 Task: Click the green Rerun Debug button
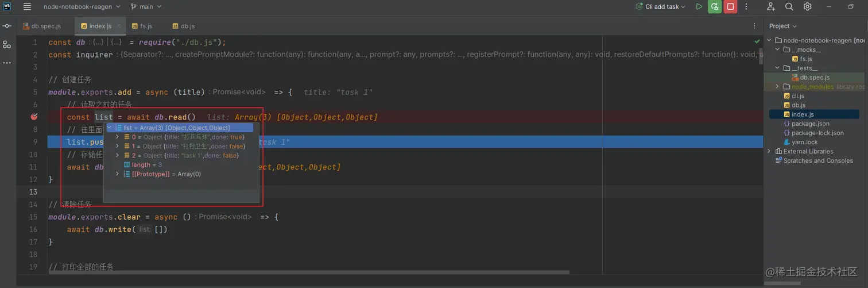715,7
